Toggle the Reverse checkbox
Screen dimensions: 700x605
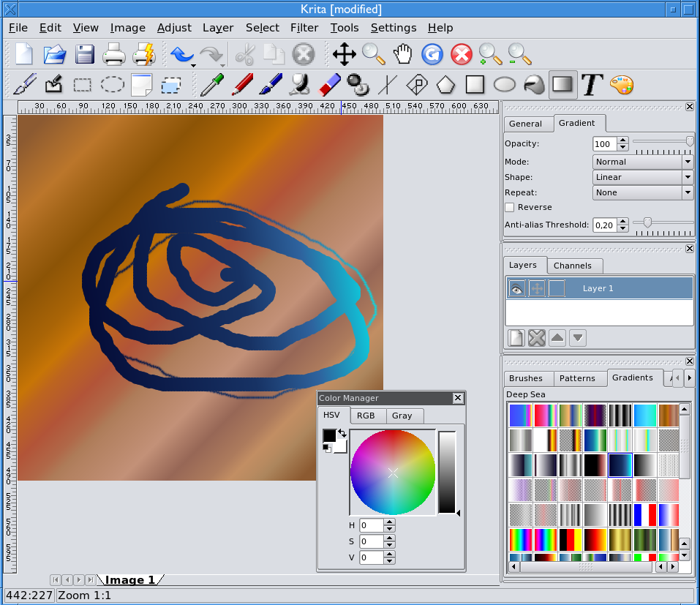[510, 207]
